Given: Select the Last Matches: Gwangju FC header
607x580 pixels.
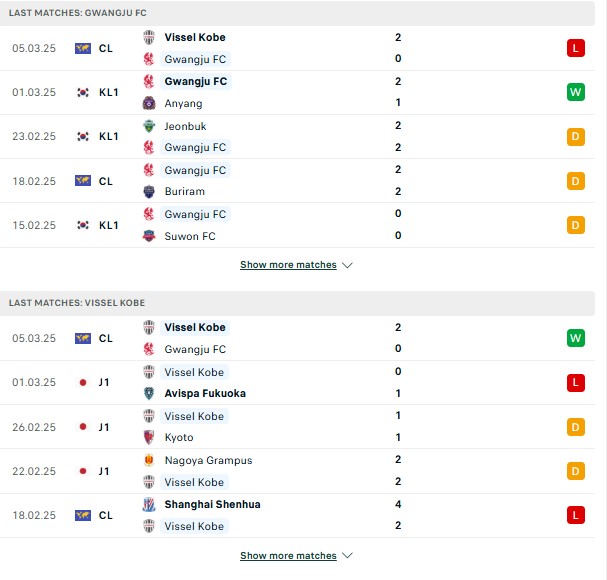Looking at the screenshot, I should (297, 13).
